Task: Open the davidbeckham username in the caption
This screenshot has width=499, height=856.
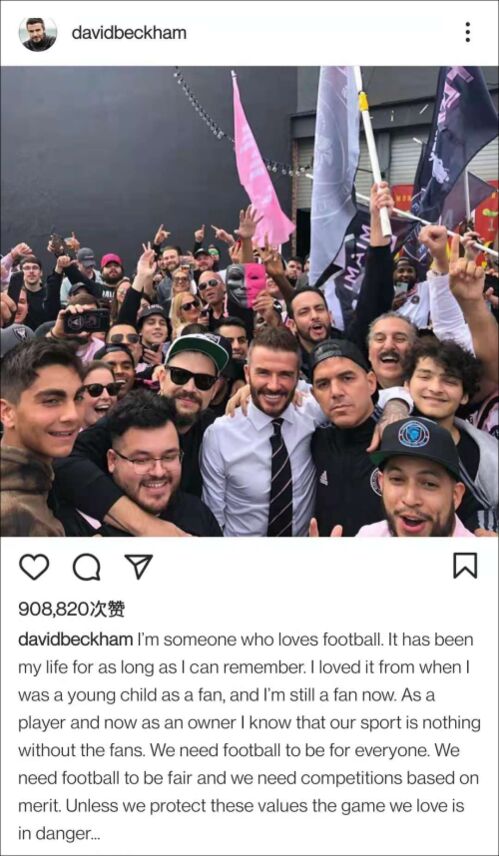Action: point(75,639)
